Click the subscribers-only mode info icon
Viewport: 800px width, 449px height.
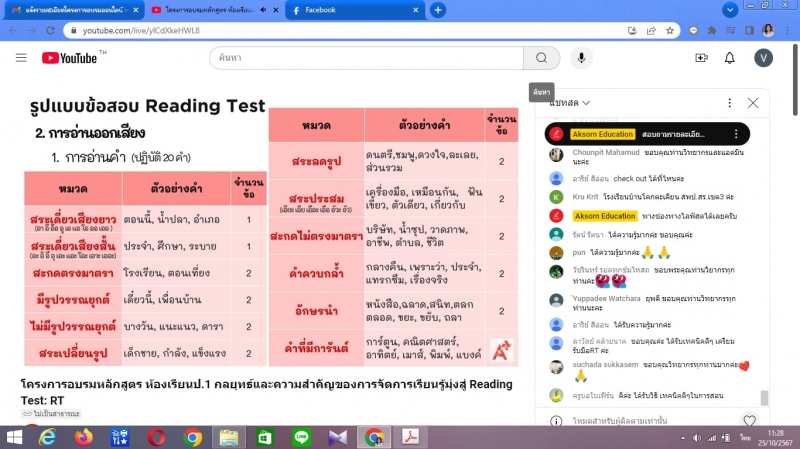[556, 421]
